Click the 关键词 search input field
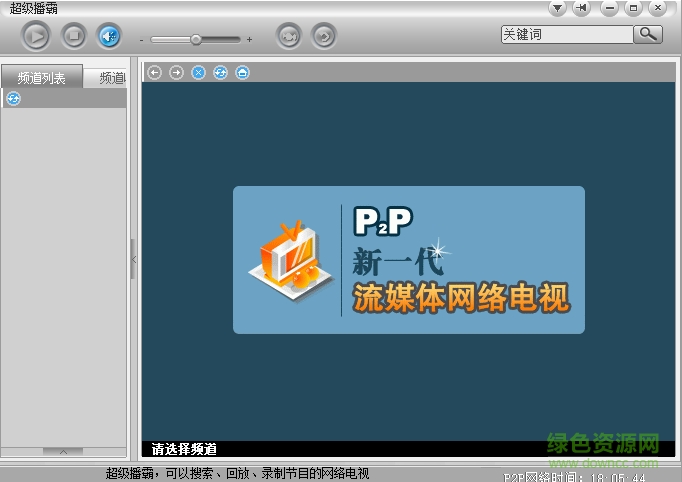The image size is (682, 482). point(567,34)
